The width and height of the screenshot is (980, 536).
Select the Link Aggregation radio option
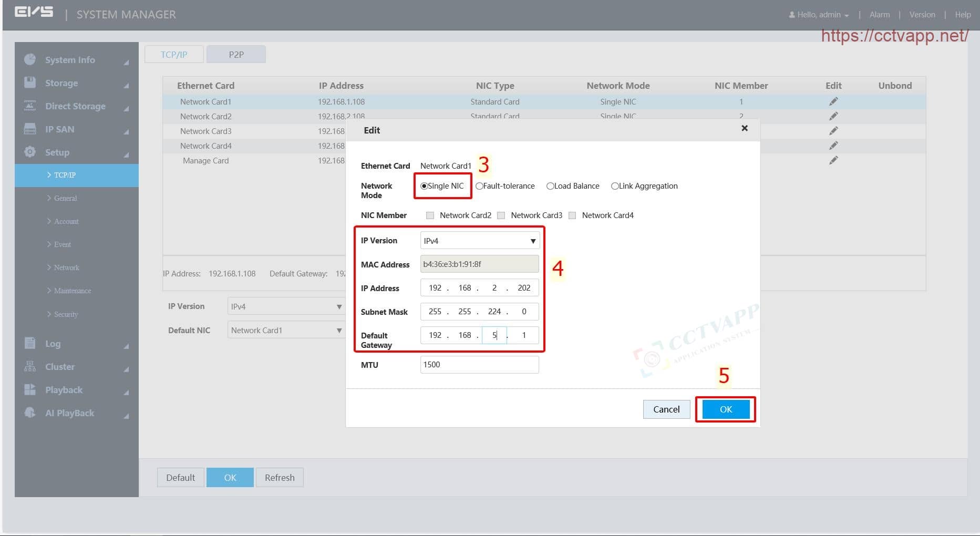tap(614, 186)
